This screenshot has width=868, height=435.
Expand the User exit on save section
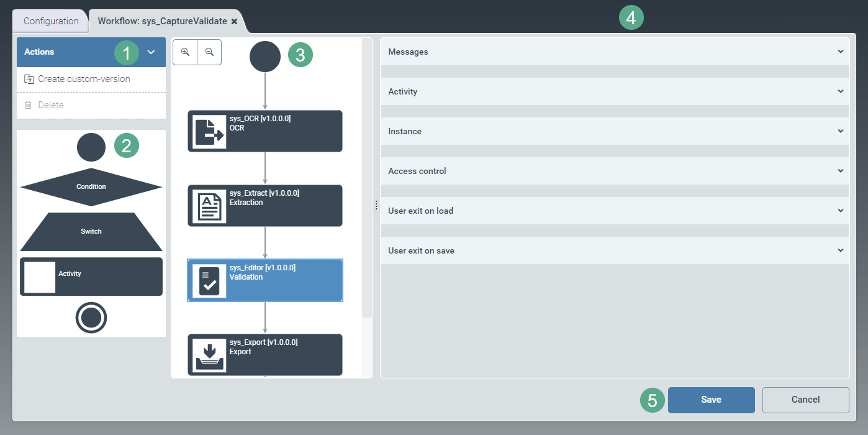tap(841, 250)
